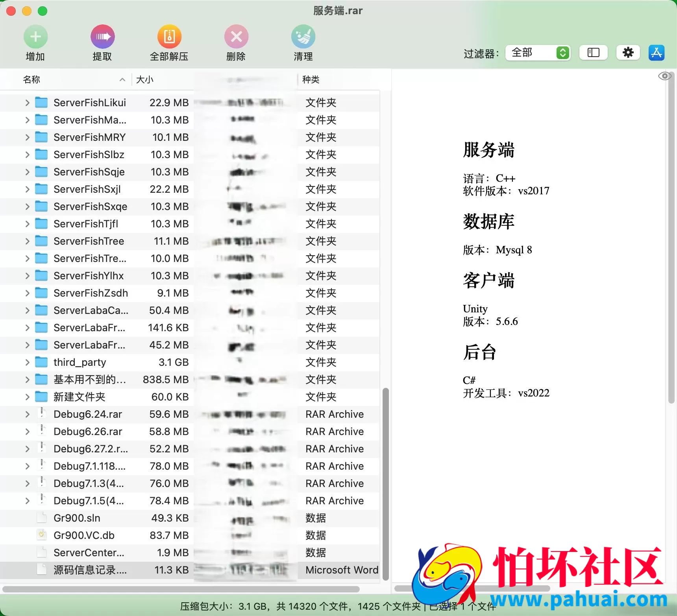
Task: Expand the third_party folder
Action: pyautogui.click(x=27, y=362)
